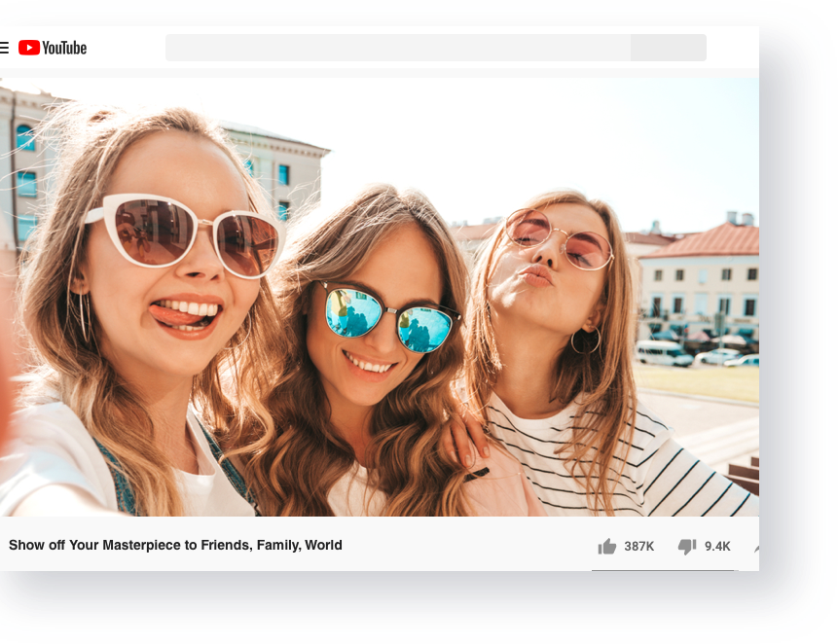Click the thumbs up like icon
Image resolution: width=838 pixels, height=644 pixels.
pyautogui.click(x=607, y=547)
